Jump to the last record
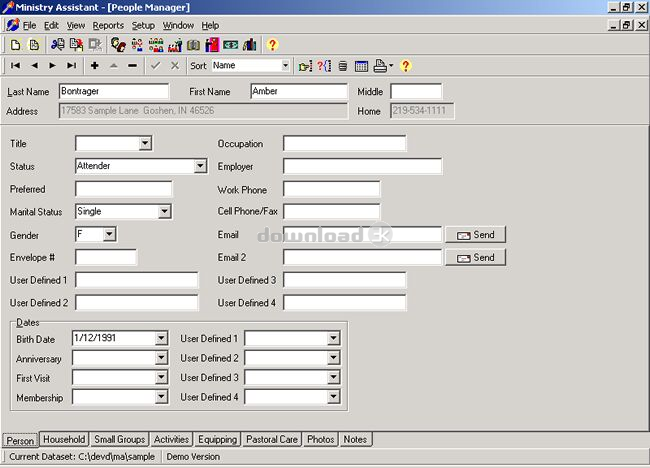The height and width of the screenshot is (468, 650). [x=71, y=65]
